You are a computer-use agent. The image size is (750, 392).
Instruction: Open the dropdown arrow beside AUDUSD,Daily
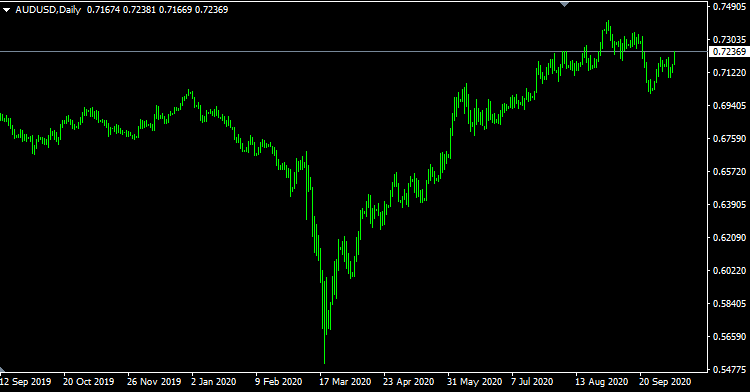[x=7, y=10]
